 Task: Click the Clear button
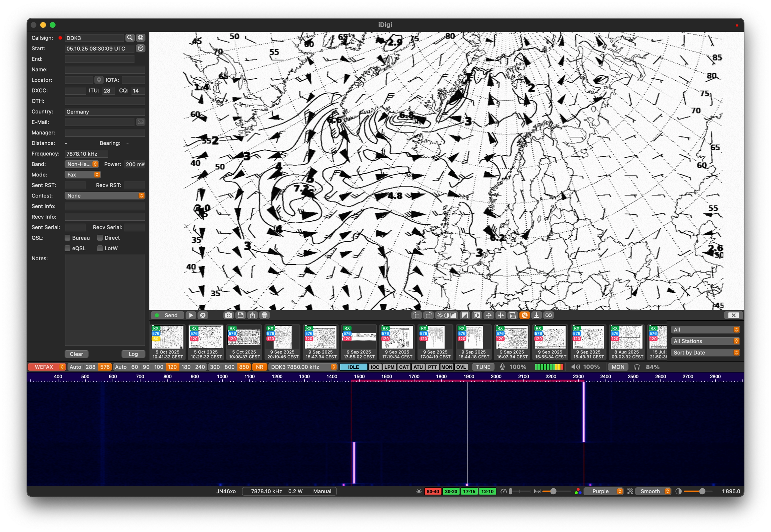point(76,354)
